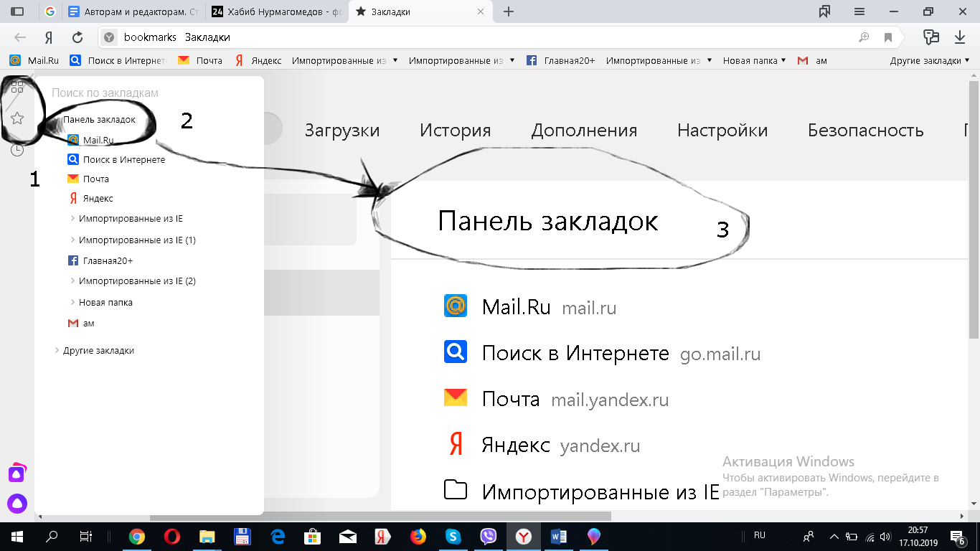Click the Mail.Ru icon in main bookmarks list

pyautogui.click(x=456, y=306)
